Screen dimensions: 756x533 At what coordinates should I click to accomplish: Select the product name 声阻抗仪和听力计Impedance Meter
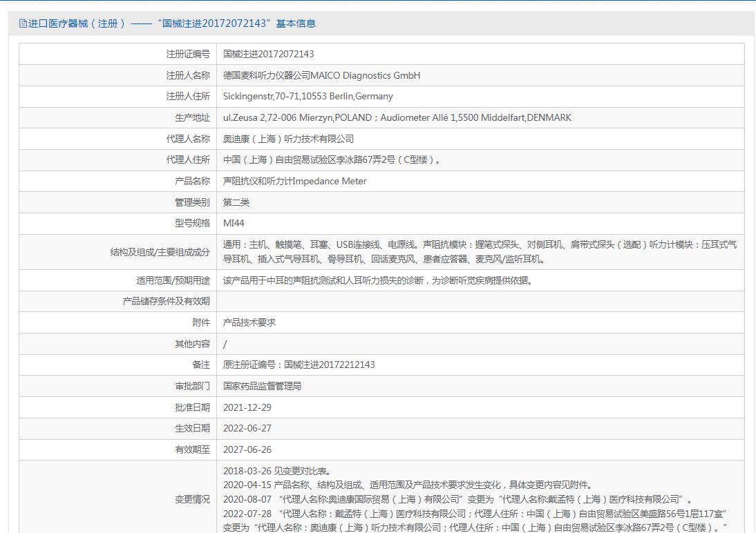click(x=294, y=182)
